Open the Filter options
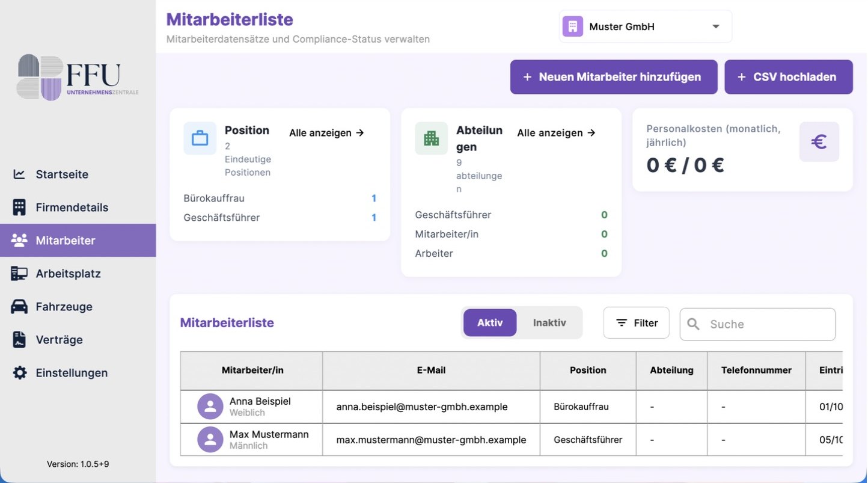The height and width of the screenshot is (483, 868). (637, 323)
